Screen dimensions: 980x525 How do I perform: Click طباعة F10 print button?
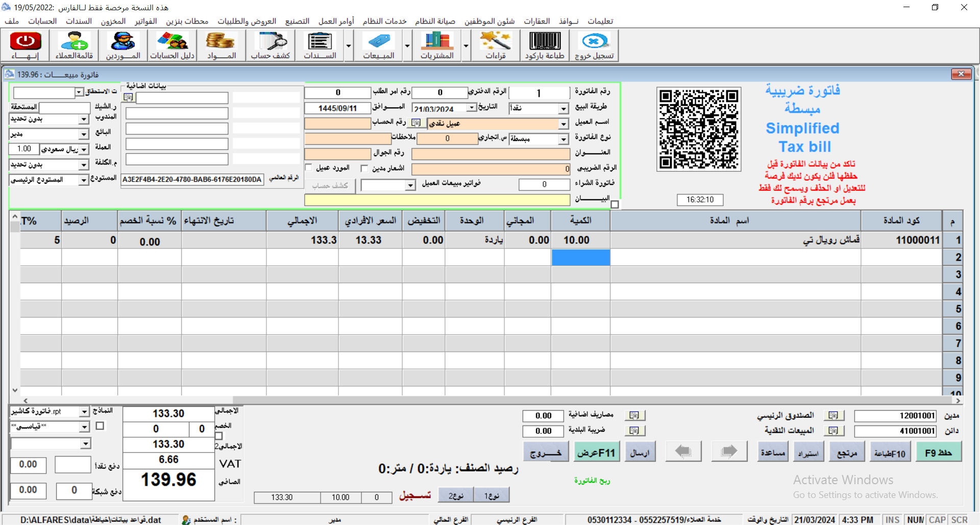coord(890,452)
